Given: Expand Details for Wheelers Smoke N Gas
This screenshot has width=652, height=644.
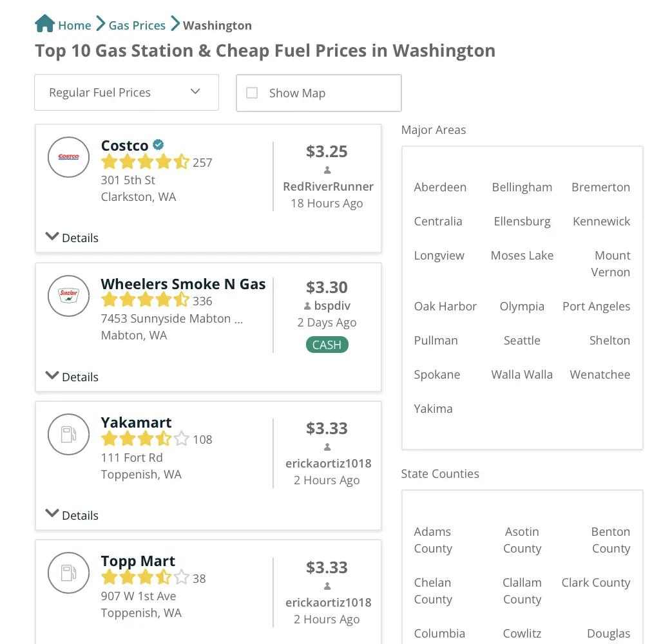Looking at the screenshot, I should tap(72, 376).
